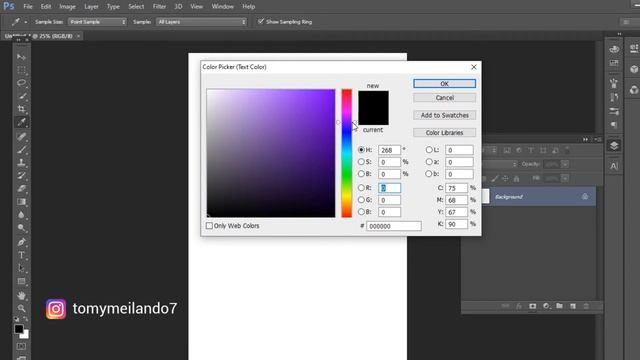This screenshot has height=360, width=640.
Task: Select the Lab a radio button
Action: [429, 162]
